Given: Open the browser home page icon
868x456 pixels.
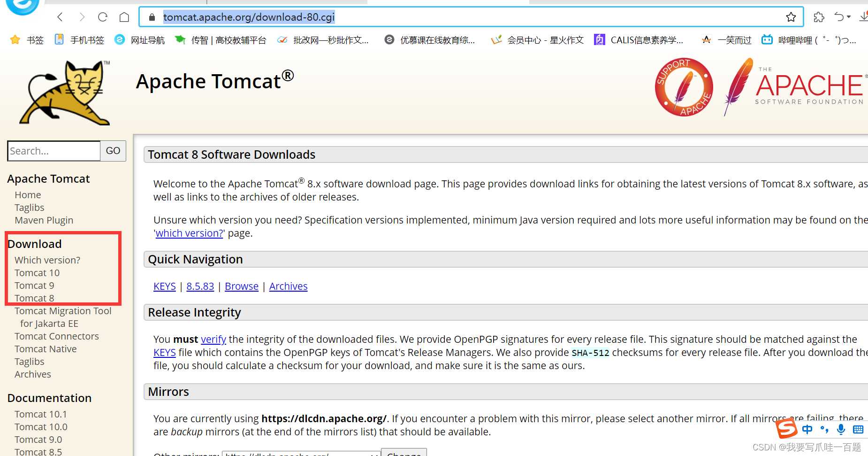Looking at the screenshot, I should tap(124, 17).
